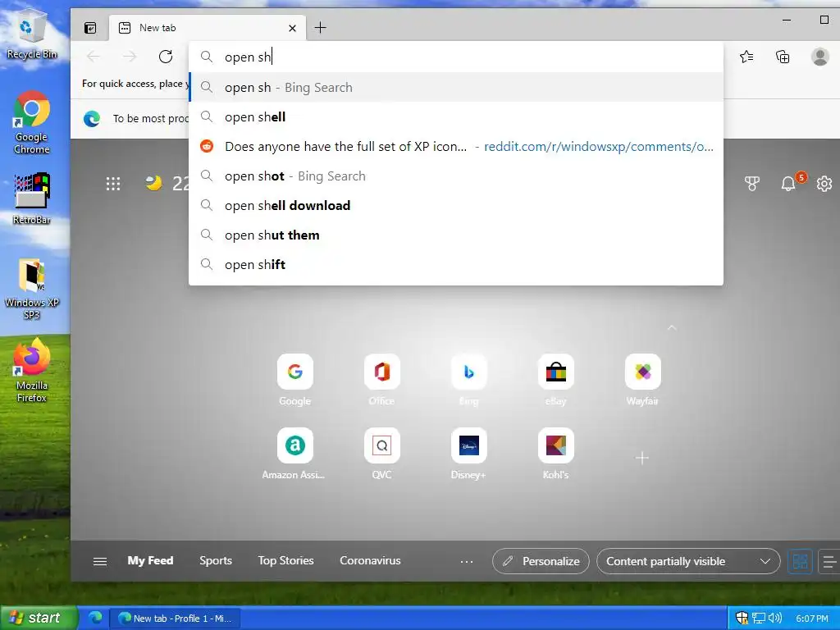Open the Windows XP SP3 desktop icon
The height and width of the screenshot is (630, 840).
tap(31, 290)
